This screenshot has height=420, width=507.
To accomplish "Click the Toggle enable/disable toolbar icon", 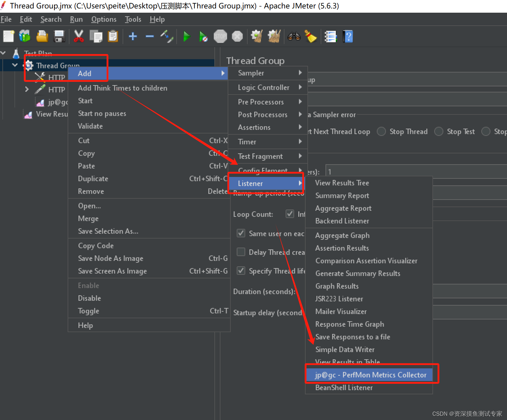I will [167, 37].
